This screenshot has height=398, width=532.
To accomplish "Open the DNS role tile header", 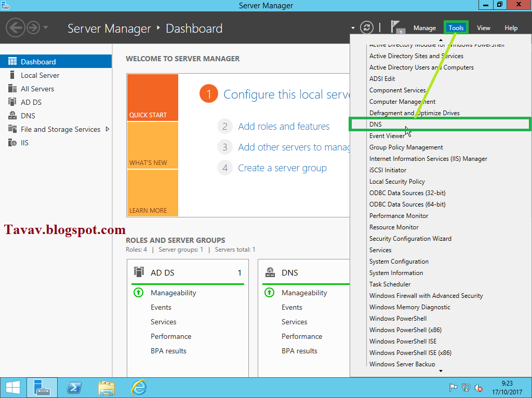I will [305, 272].
